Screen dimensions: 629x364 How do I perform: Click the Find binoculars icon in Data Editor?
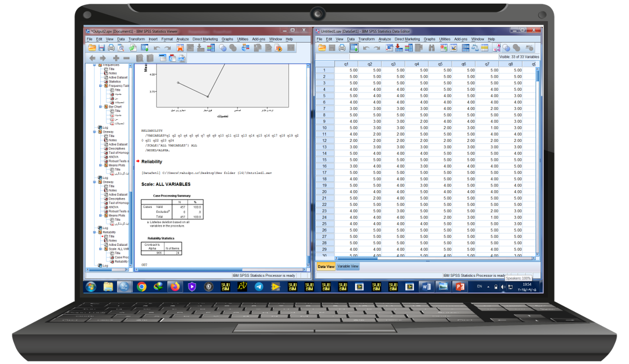431,48
